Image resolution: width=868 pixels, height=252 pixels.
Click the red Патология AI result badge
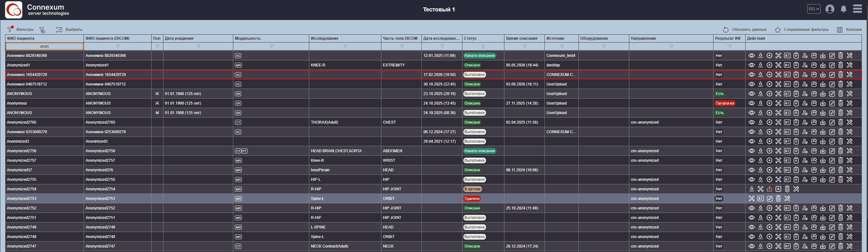(725, 103)
